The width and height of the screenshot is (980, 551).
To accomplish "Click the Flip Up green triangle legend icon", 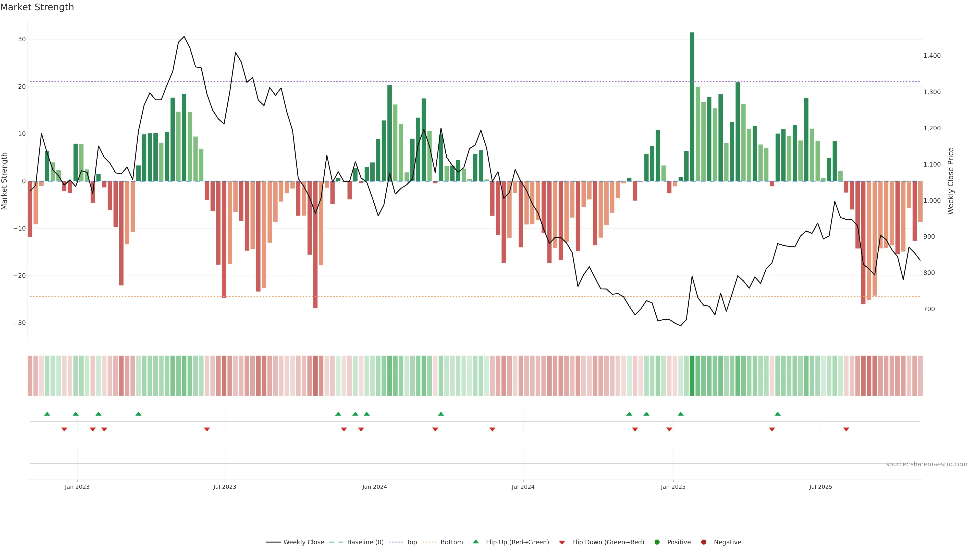I will pyautogui.click(x=475, y=542).
